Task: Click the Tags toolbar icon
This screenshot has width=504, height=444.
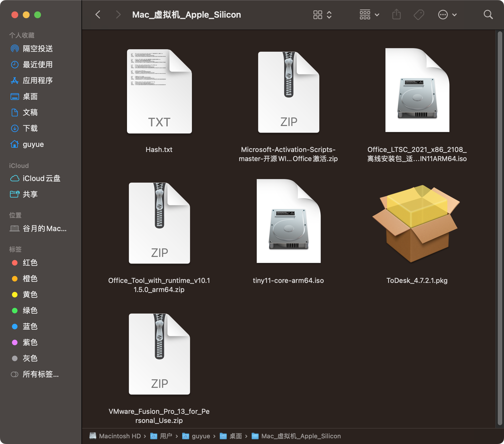Action: coord(419,15)
